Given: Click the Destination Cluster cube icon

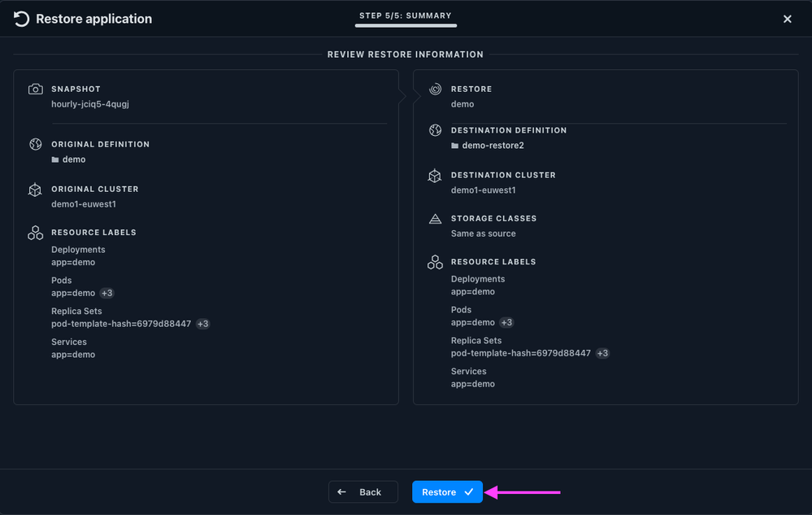Looking at the screenshot, I should pyautogui.click(x=435, y=176).
